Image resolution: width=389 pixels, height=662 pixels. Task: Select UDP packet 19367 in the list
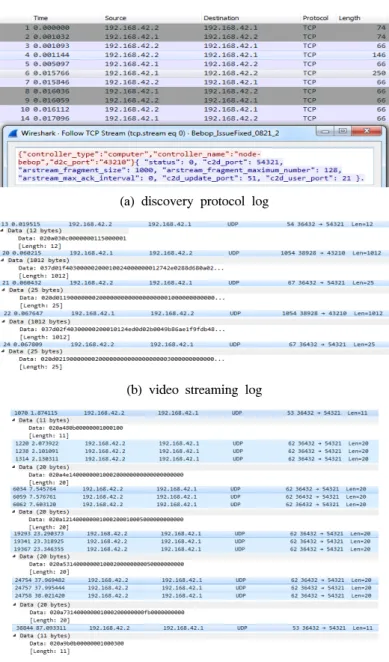(x=195, y=549)
